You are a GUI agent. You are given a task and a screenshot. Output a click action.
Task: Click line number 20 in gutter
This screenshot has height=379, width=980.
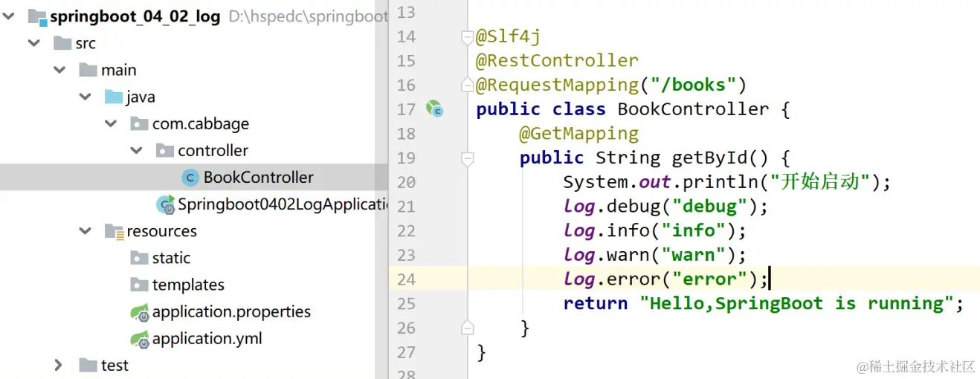click(407, 182)
